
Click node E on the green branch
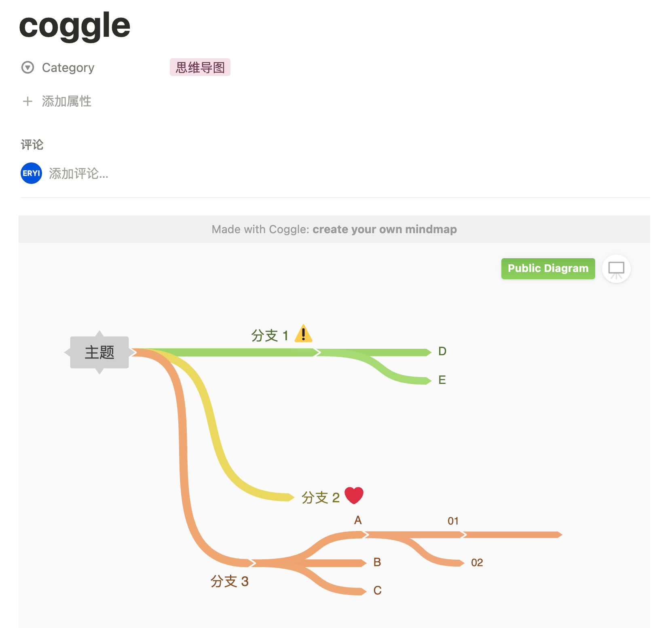pyautogui.click(x=442, y=380)
